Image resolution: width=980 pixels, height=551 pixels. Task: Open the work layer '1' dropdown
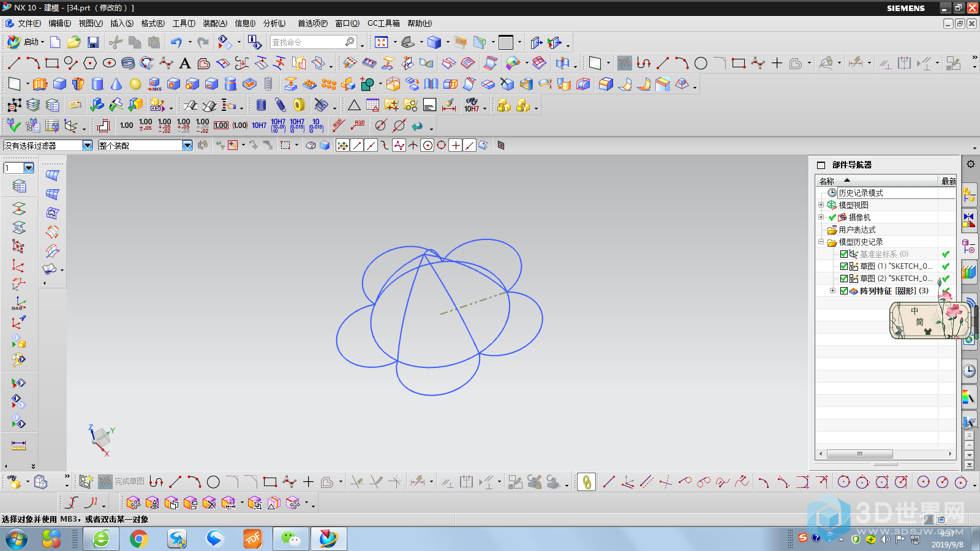29,168
